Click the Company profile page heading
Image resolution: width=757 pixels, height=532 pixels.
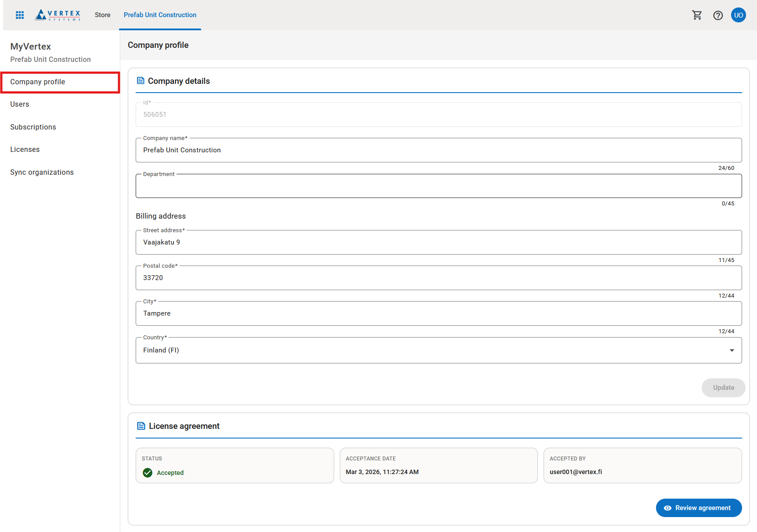pyautogui.click(x=158, y=45)
